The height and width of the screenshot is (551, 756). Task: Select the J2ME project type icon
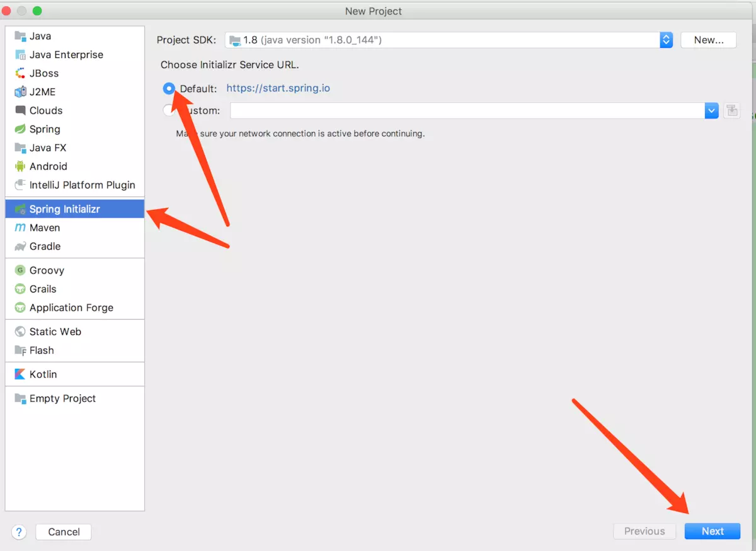20,92
